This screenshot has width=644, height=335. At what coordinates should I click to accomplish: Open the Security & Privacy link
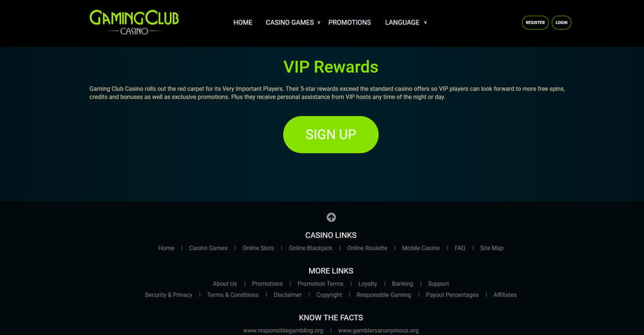tap(168, 294)
